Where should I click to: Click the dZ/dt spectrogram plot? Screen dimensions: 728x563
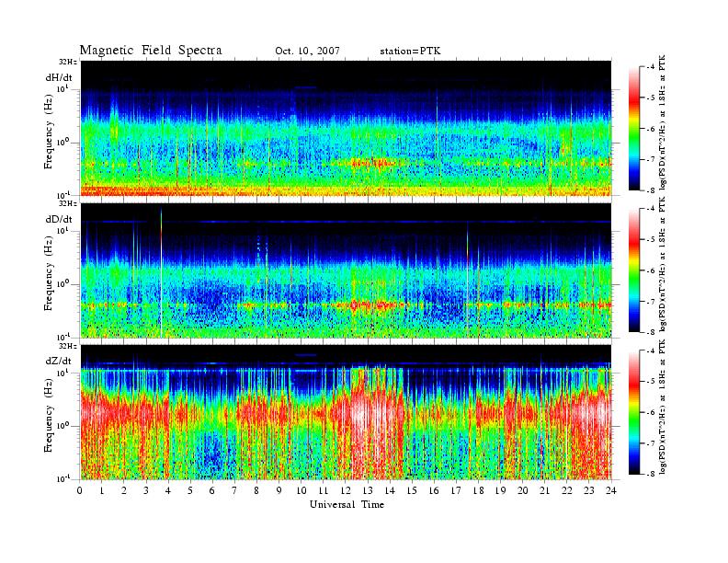click(x=346, y=412)
